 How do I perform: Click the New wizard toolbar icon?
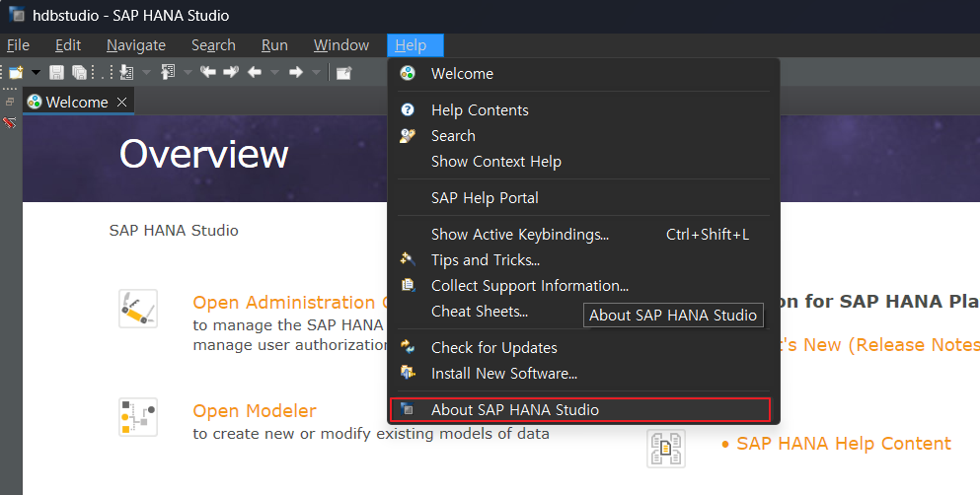[16, 72]
